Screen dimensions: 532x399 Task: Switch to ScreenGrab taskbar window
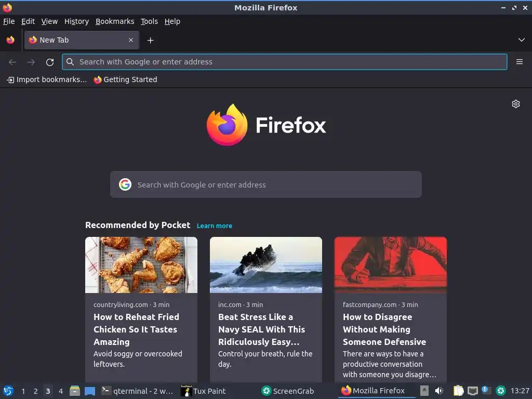pyautogui.click(x=288, y=391)
